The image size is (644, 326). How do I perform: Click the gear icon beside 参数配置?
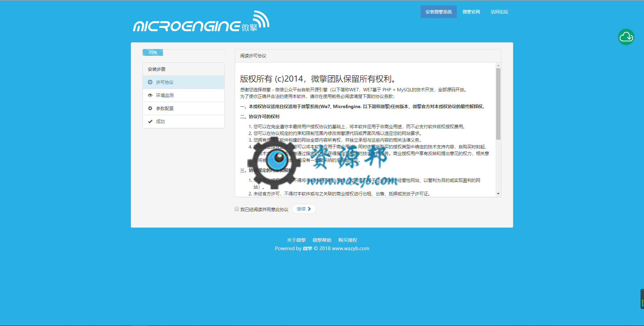point(150,108)
